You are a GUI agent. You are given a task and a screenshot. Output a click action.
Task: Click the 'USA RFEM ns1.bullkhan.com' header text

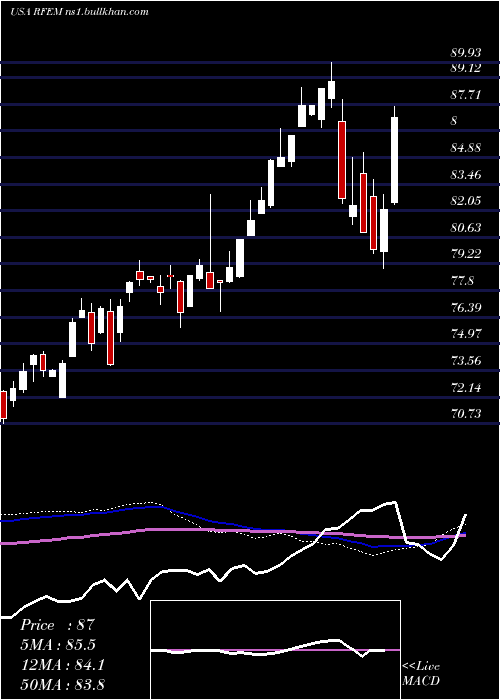coord(79,12)
